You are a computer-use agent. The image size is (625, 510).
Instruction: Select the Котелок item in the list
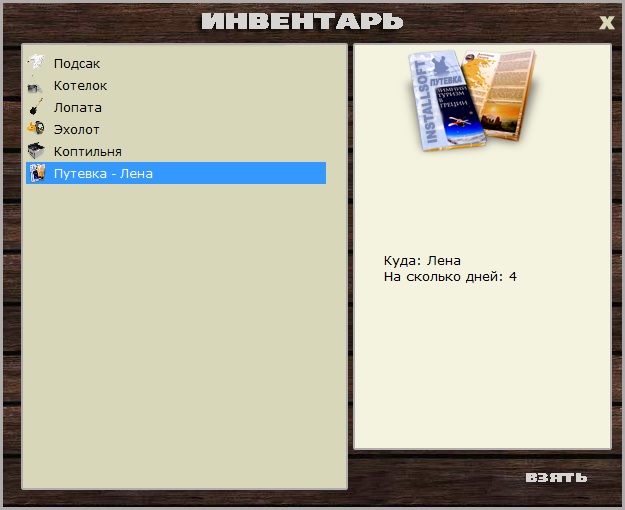tap(176, 85)
